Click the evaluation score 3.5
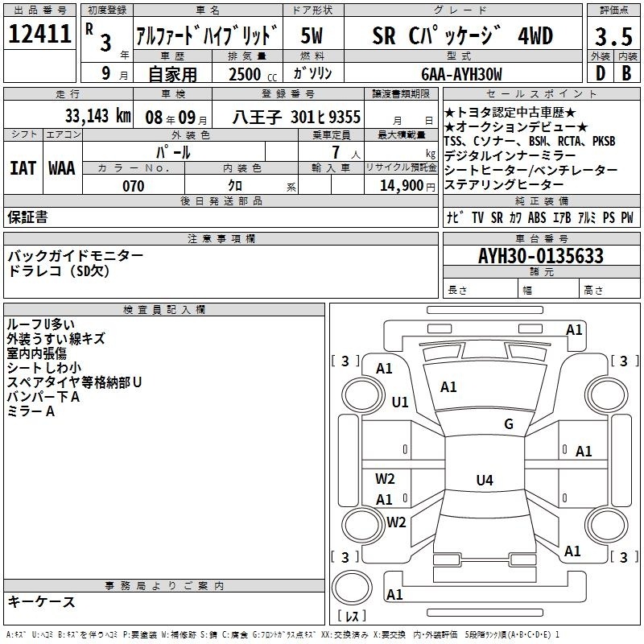Viewport: 644px width, 644px height. pyautogui.click(x=613, y=36)
